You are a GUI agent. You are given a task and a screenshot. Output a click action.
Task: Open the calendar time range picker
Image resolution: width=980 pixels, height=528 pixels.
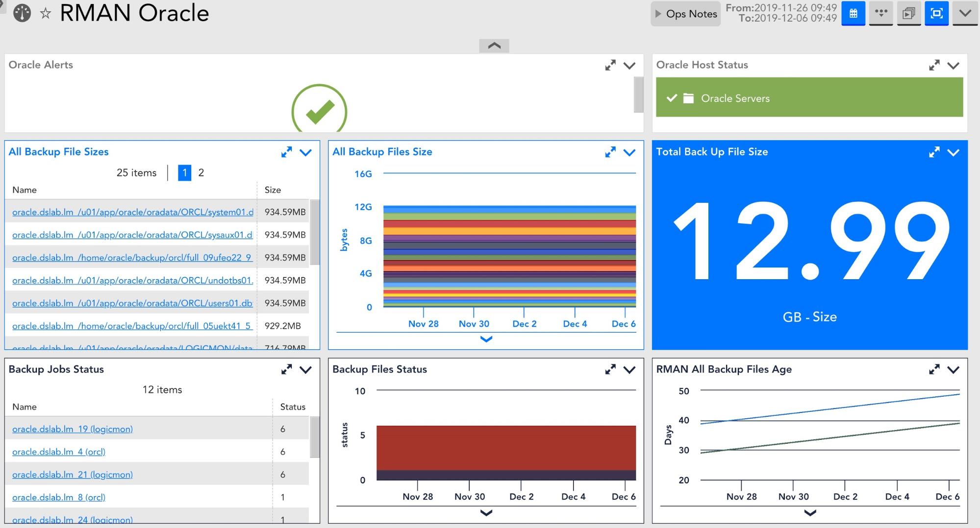coord(853,13)
